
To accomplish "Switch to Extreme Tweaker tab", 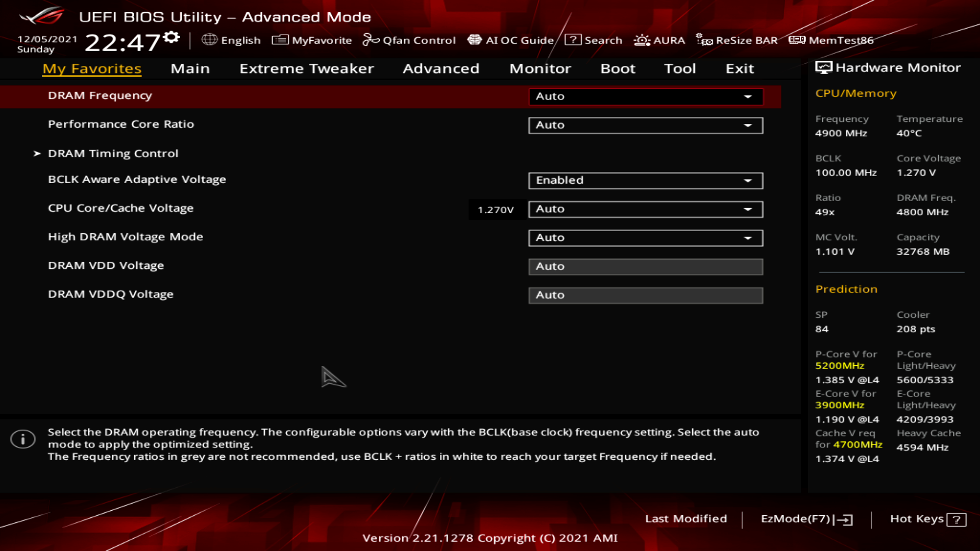I will (306, 68).
